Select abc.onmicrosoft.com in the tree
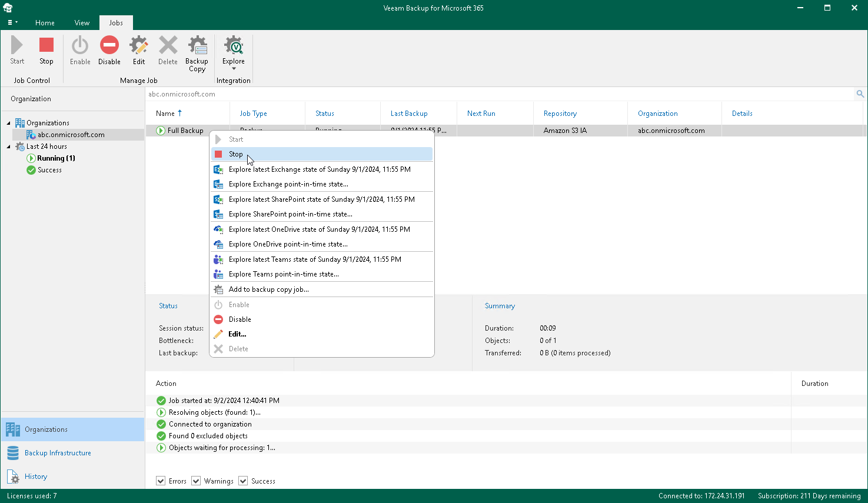 71,135
